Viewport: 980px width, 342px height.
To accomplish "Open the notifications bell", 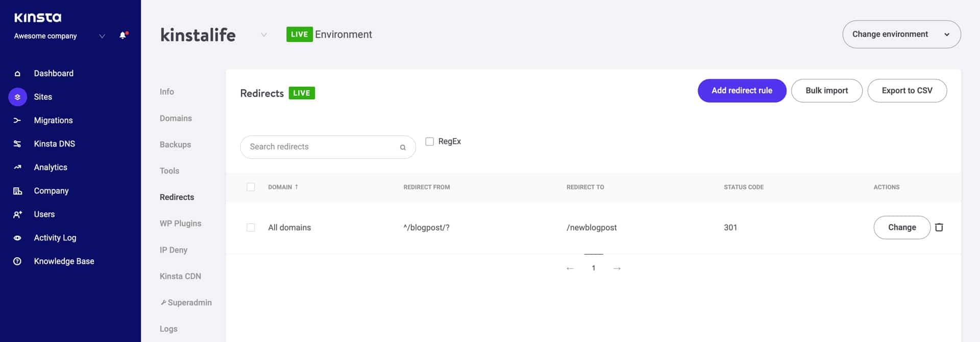I will (123, 35).
